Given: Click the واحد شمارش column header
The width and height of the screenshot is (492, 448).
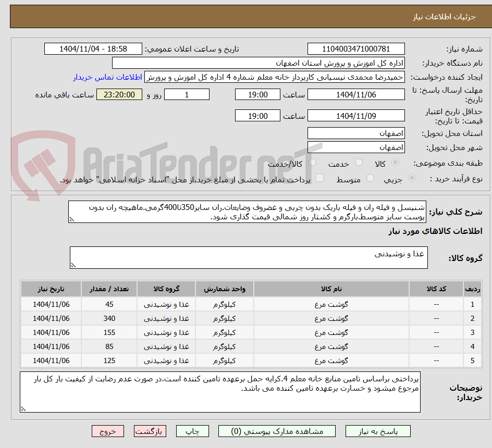Looking at the screenshot, I should (224, 289).
